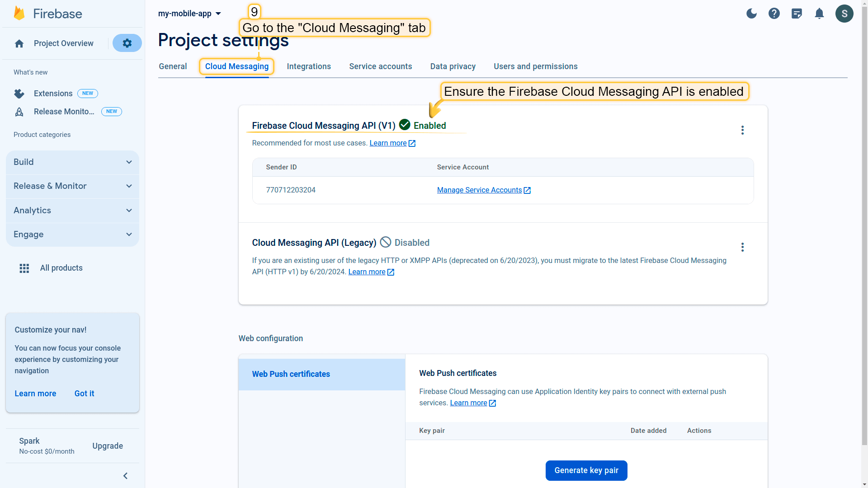The image size is (868, 488).
Task: Expand the Analytics category
Action: pos(72,211)
